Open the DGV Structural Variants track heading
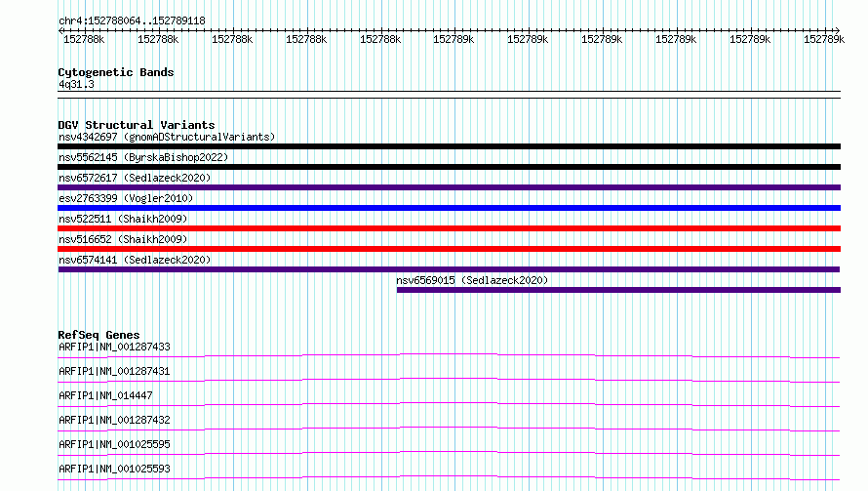Image resolution: width=868 pixels, height=491 pixels. click(x=137, y=125)
